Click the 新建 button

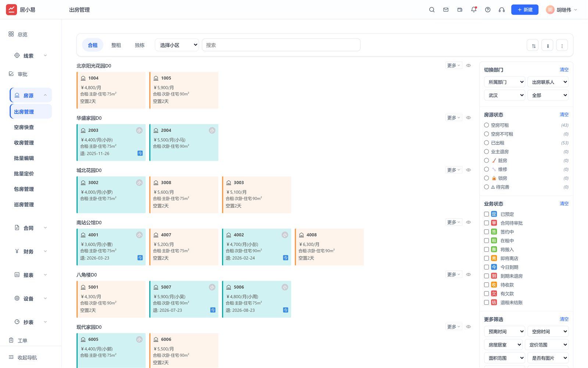pos(525,10)
